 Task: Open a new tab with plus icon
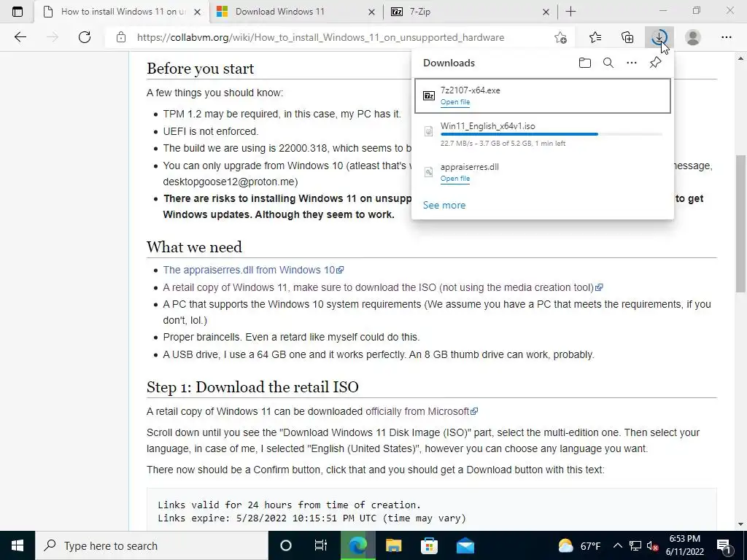click(570, 12)
